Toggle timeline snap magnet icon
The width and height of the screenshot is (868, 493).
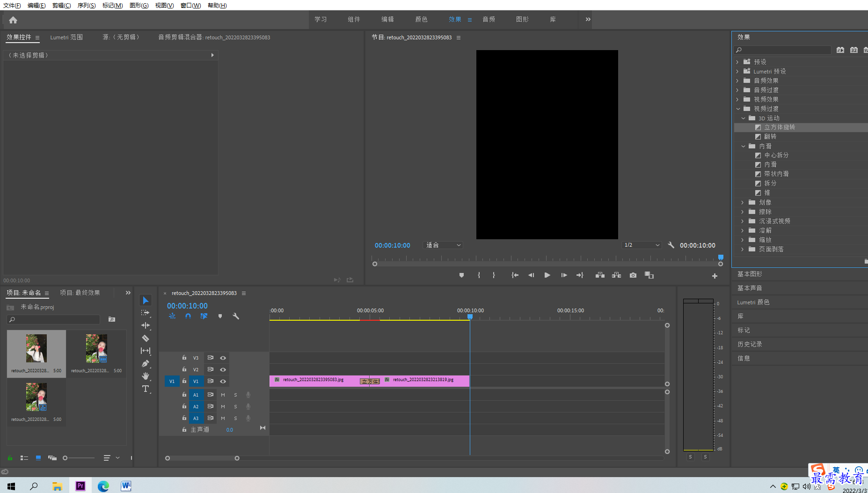click(x=188, y=316)
